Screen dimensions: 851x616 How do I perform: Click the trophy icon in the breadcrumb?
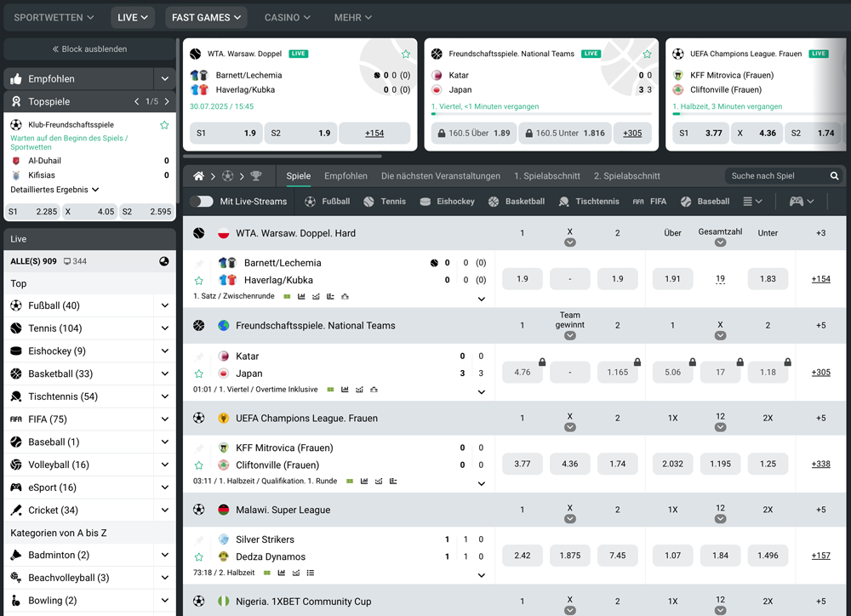[x=256, y=176]
